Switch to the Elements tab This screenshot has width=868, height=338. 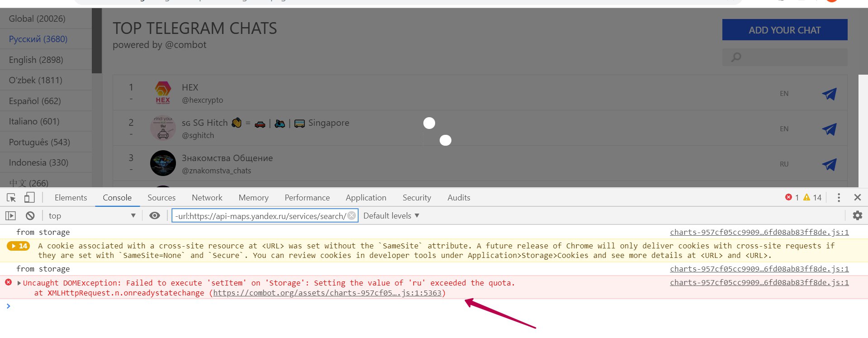pyautogui.click(x=71, y=198)
